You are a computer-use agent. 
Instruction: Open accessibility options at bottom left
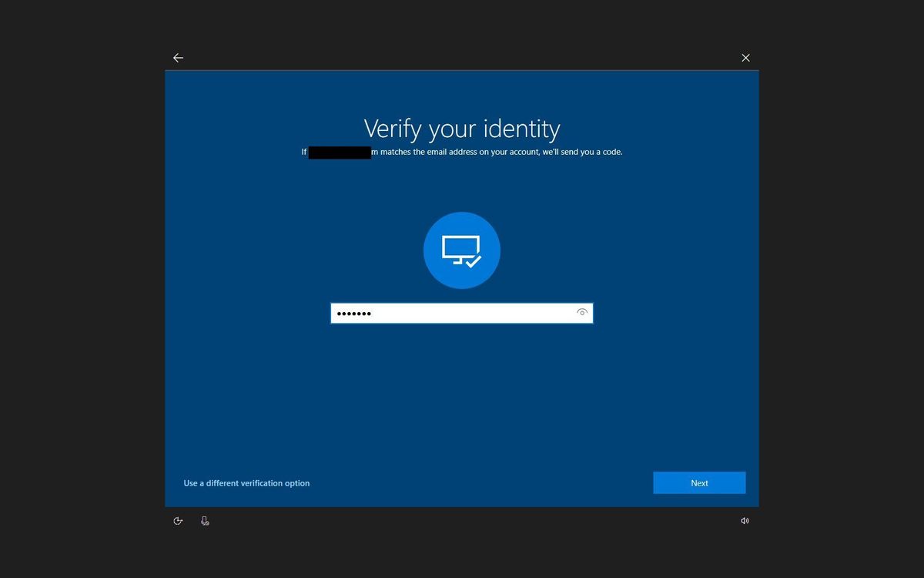click(x=178, y=520)
